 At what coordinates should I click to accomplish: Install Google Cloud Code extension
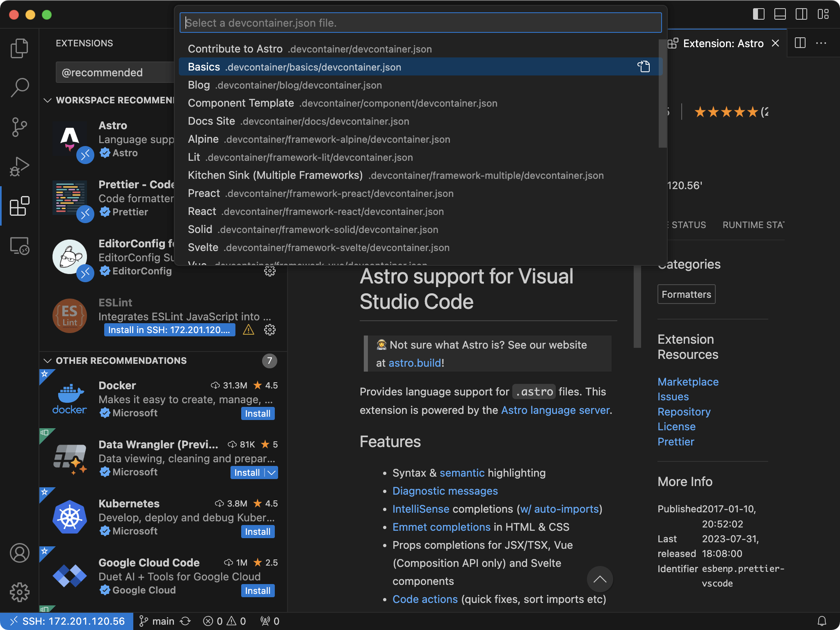coord(258,591)
